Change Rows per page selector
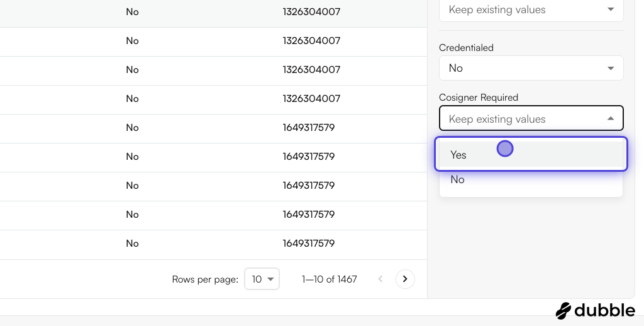Image resolution: width=644 pixels, height=326 pixels. coord(262,279)
